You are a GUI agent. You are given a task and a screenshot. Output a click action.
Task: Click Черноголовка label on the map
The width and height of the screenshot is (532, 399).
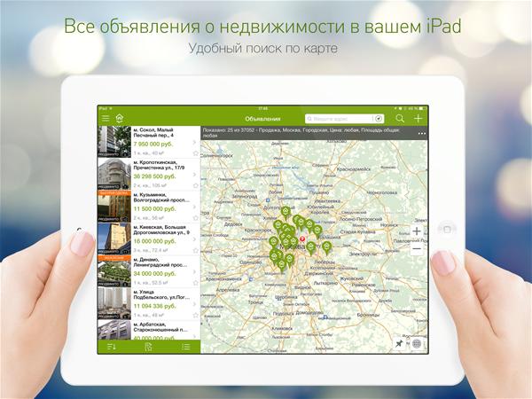point(382,192)
